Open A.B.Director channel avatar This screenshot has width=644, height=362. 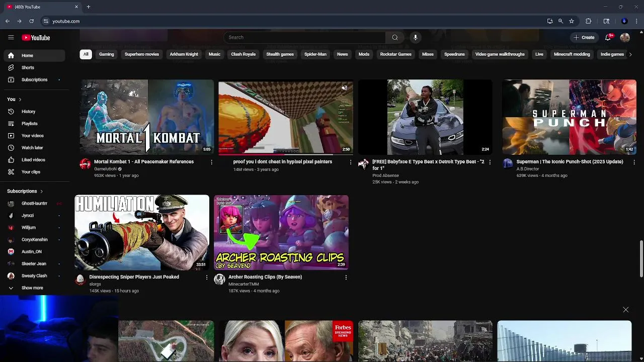point(508,164)
